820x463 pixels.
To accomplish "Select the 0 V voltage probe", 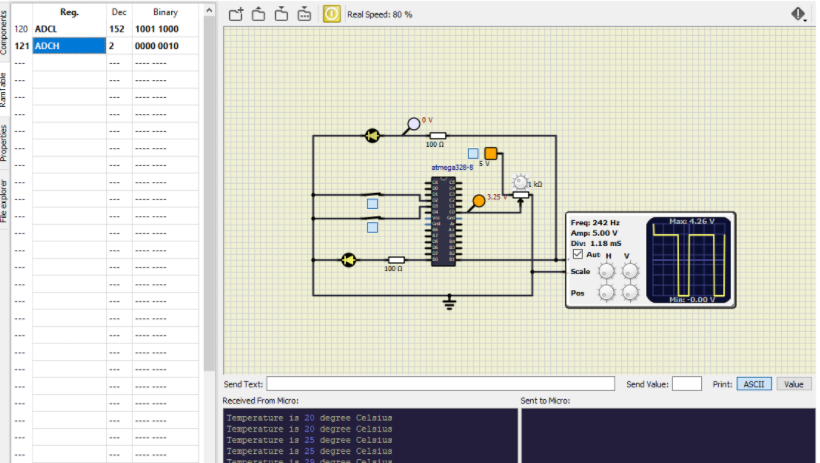I will (x=413, y=124).
